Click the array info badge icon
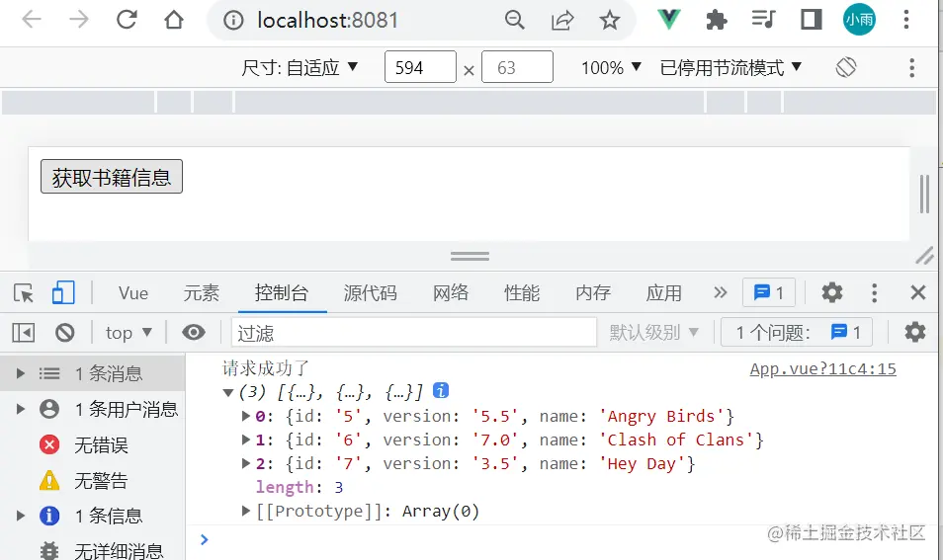943x560 pixels. (x=441, y=390)
